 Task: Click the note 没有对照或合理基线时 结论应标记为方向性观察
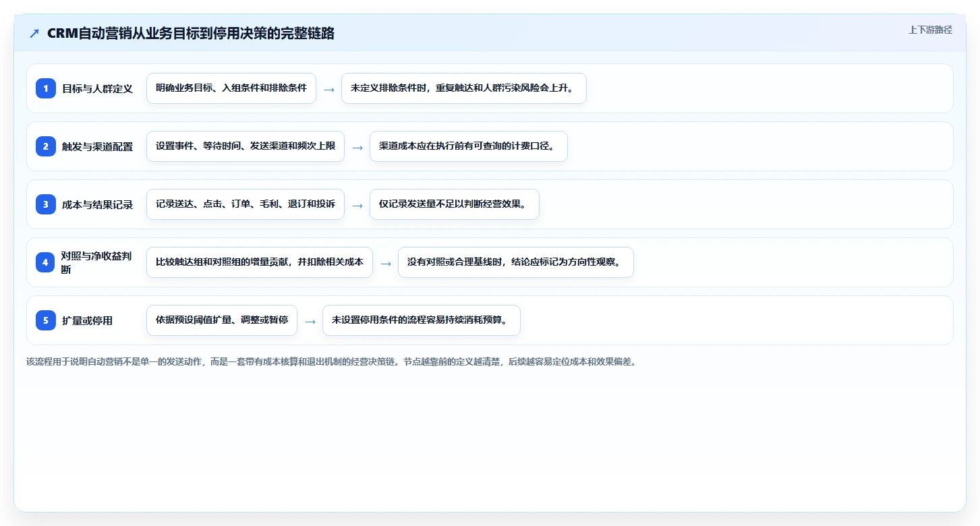tap(516, 262)
